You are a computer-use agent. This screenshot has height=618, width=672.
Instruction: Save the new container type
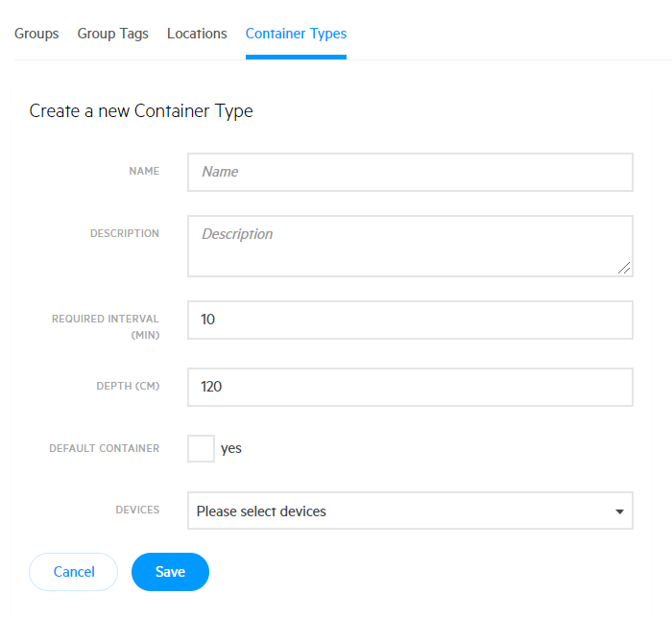pos(170,572)
